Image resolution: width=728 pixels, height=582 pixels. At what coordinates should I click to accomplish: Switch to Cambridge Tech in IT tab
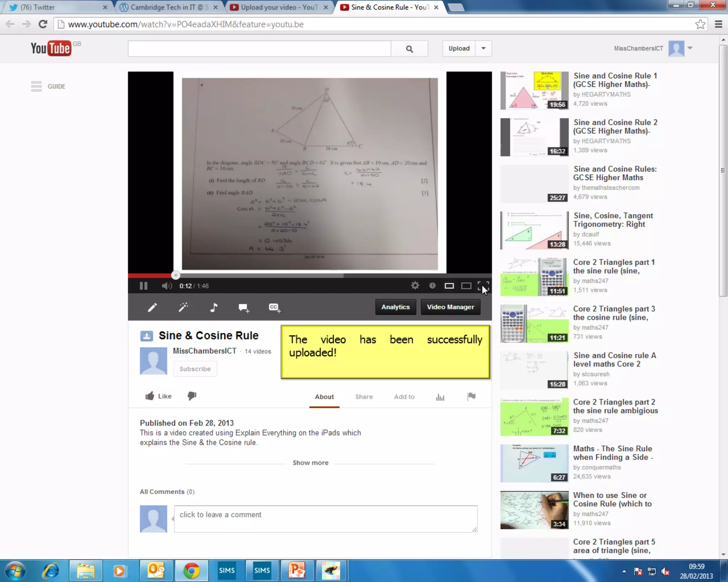tap(169, 7)
